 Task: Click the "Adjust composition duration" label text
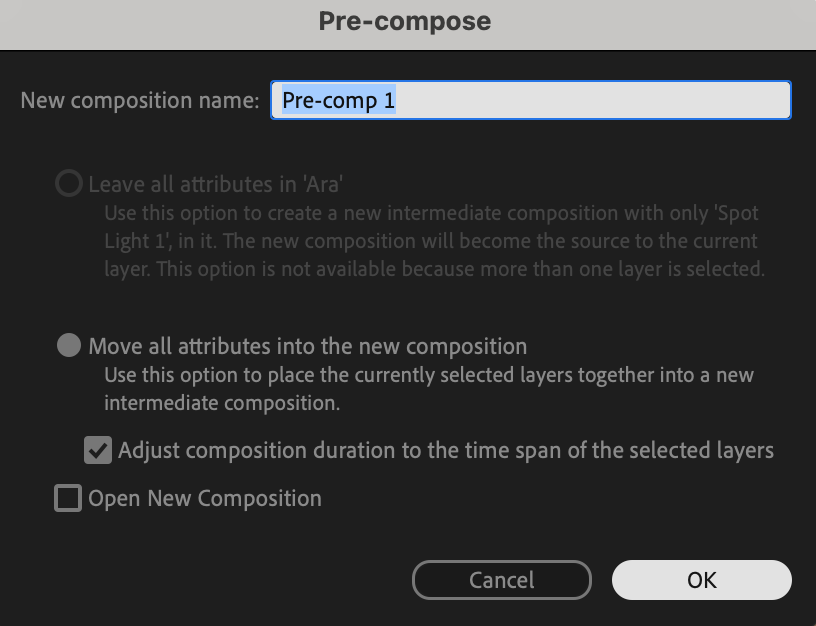coord(445,450)
